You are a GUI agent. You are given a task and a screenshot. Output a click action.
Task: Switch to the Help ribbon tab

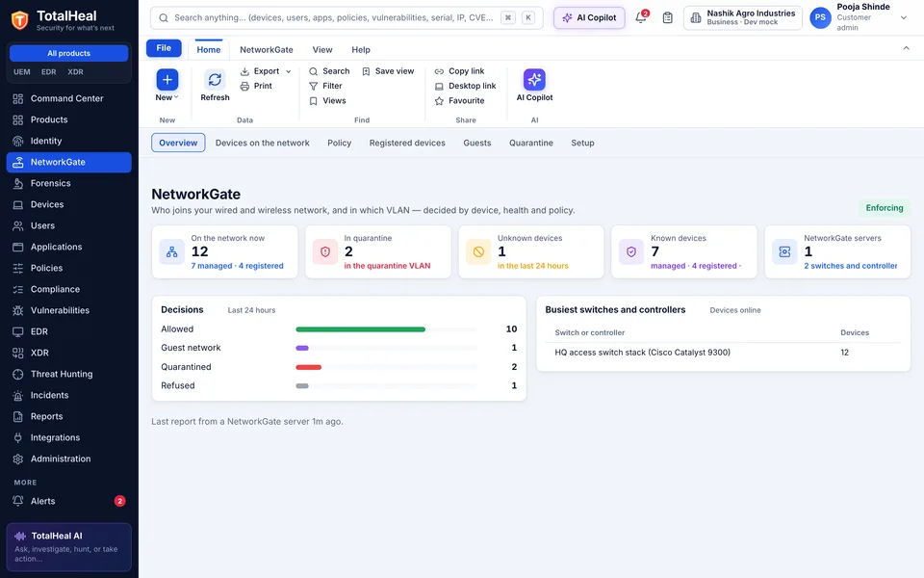361,50
